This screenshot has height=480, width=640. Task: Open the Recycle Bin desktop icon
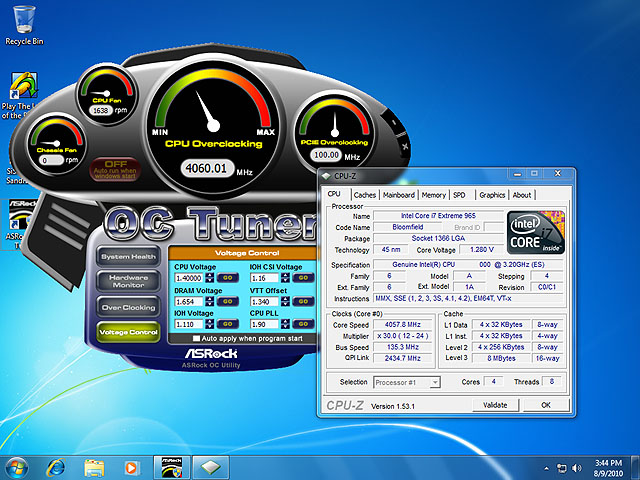[x=24, y=24]
